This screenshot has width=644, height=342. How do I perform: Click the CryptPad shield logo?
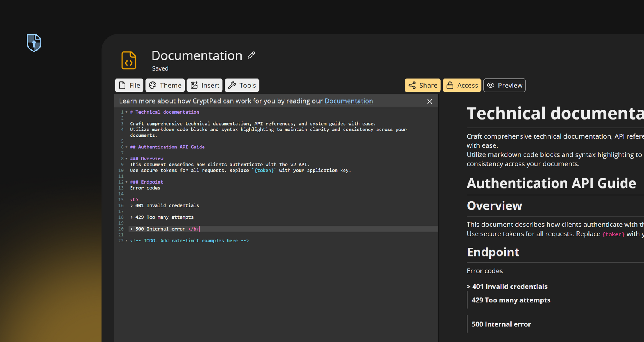(x=33, y=42)
